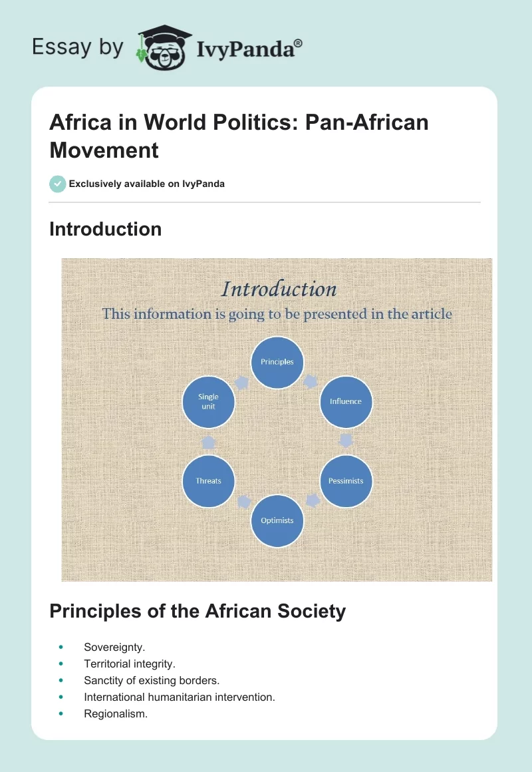Viewport: 532px width, 772px height.
Task: Click 'Exclusively available on IvyPanda' label
Action: pos(146,184)
